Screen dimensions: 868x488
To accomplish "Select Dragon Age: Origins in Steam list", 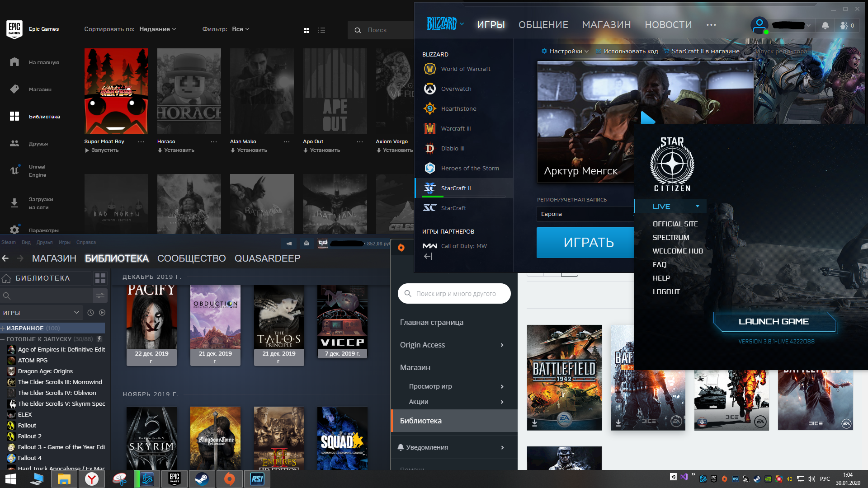I will (x=45, y=371).
